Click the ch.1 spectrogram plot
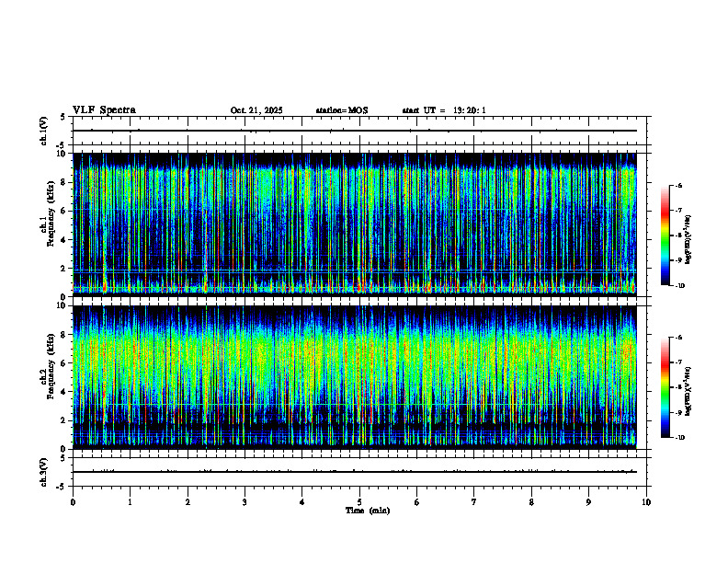728x563 pixels. tap(354, 224)
